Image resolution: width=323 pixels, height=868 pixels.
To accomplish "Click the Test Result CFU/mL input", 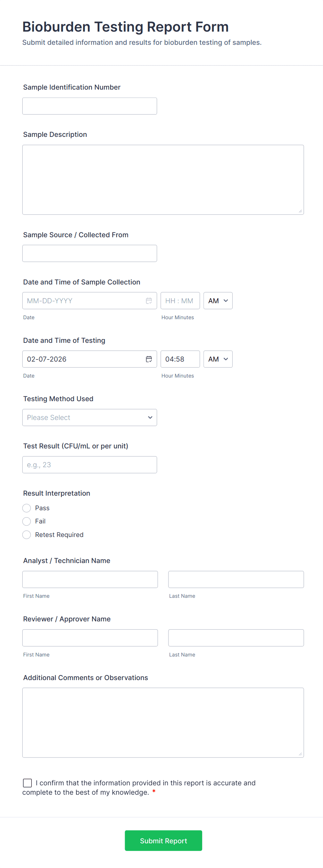I will tap(90, 465).
